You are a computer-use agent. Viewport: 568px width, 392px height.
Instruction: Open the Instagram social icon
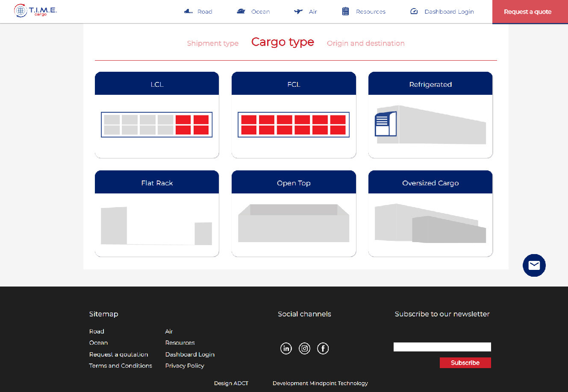point(304,348)
